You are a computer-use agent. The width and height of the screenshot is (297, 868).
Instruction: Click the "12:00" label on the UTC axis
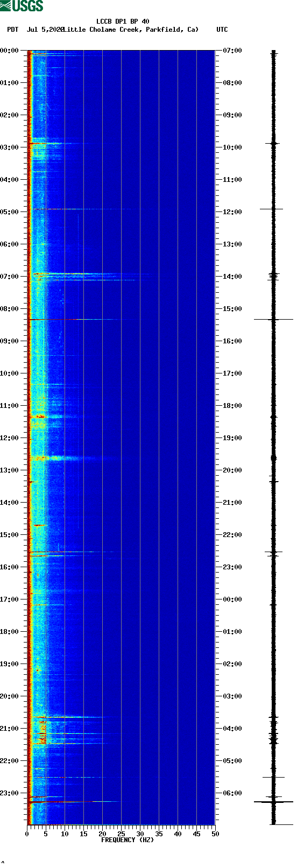(232, 212)
